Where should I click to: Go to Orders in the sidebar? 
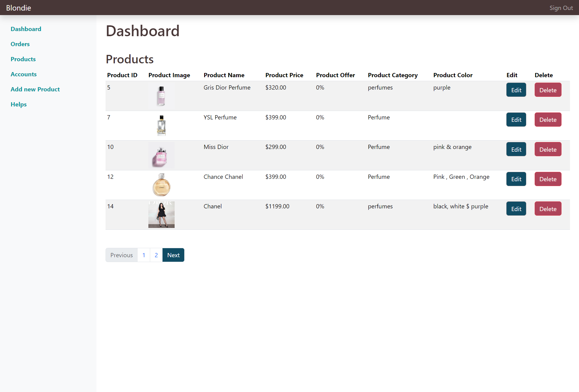click(x=20, y=44)
